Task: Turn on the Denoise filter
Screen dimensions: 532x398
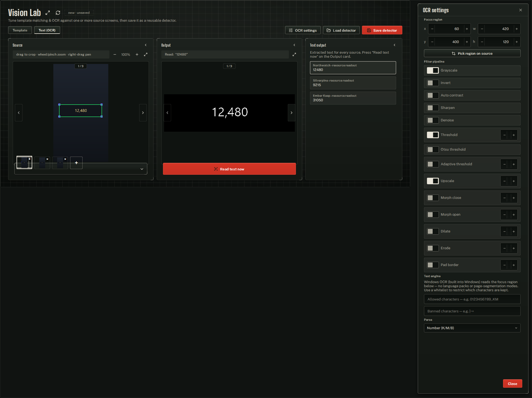Action: coord(433,120)
